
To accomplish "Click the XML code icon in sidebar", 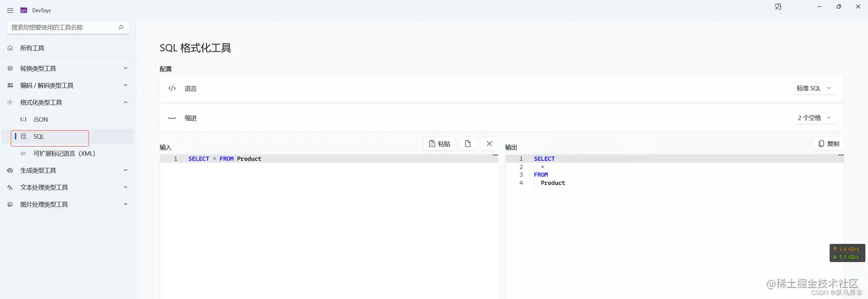I will click(24, 154).
